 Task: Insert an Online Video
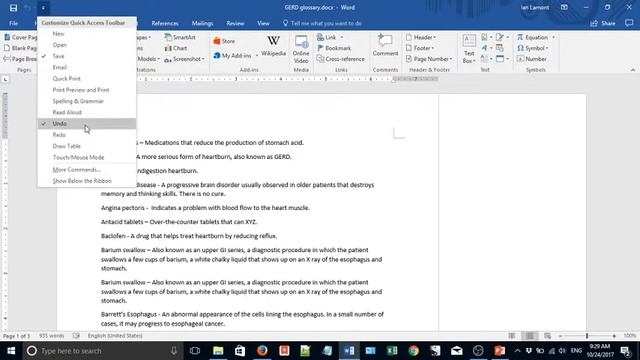(301, 49)
